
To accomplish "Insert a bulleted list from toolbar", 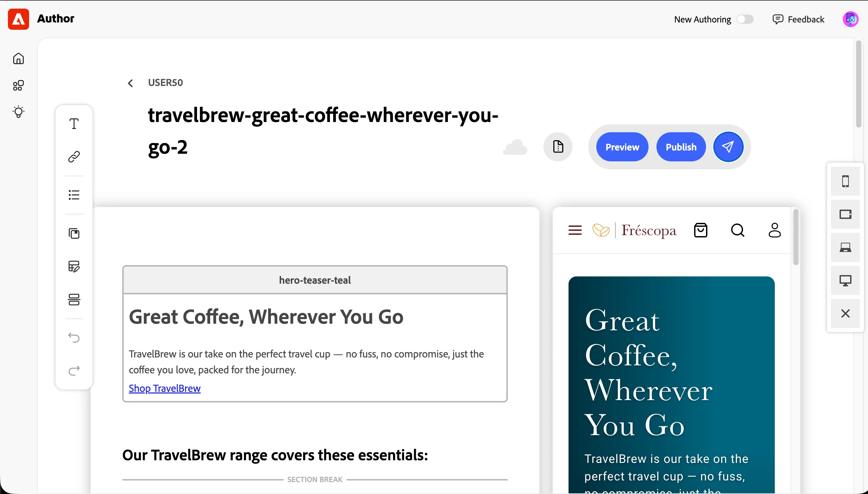I will click(74, 195).
